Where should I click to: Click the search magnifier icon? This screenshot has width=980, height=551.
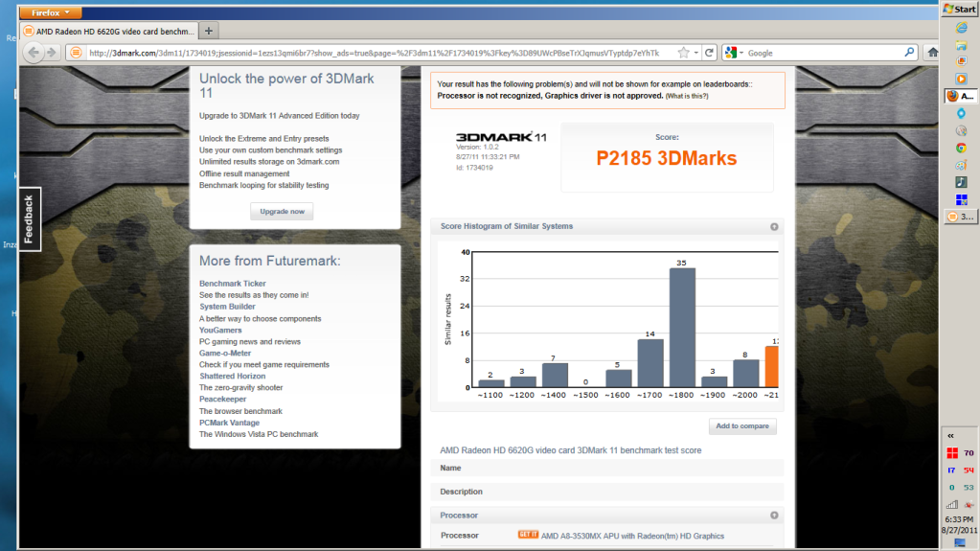(x=909, y=53)
